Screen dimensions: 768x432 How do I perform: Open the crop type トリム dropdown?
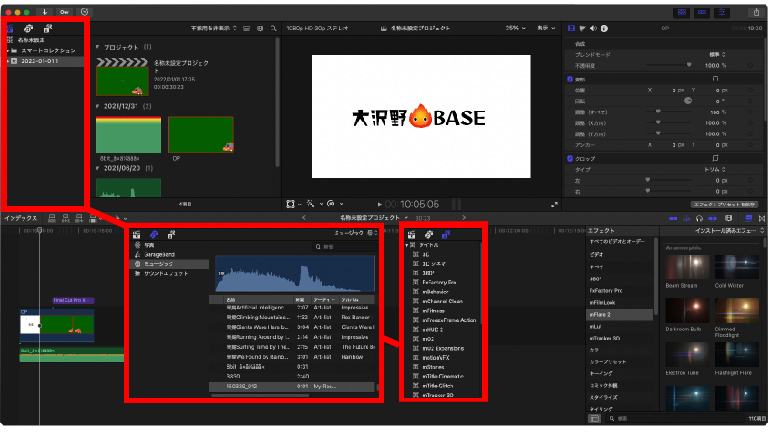[715, 169]
